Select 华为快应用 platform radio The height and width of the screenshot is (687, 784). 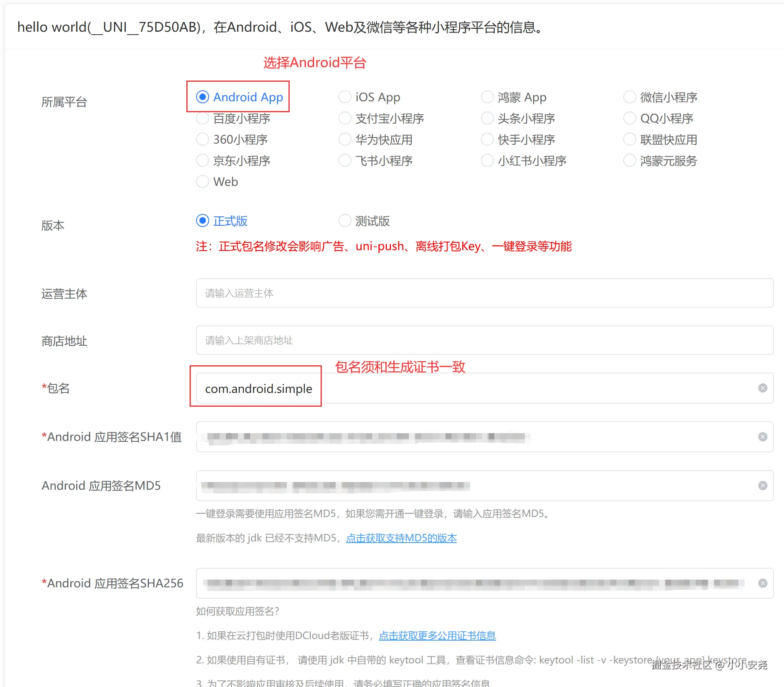point(345,140)
